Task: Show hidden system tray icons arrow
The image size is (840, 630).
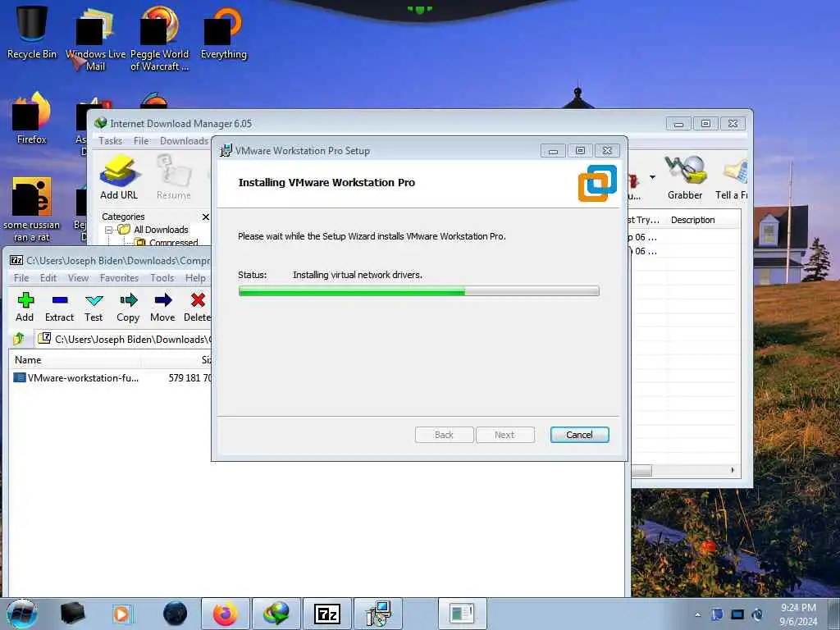Action: point(697,614)
